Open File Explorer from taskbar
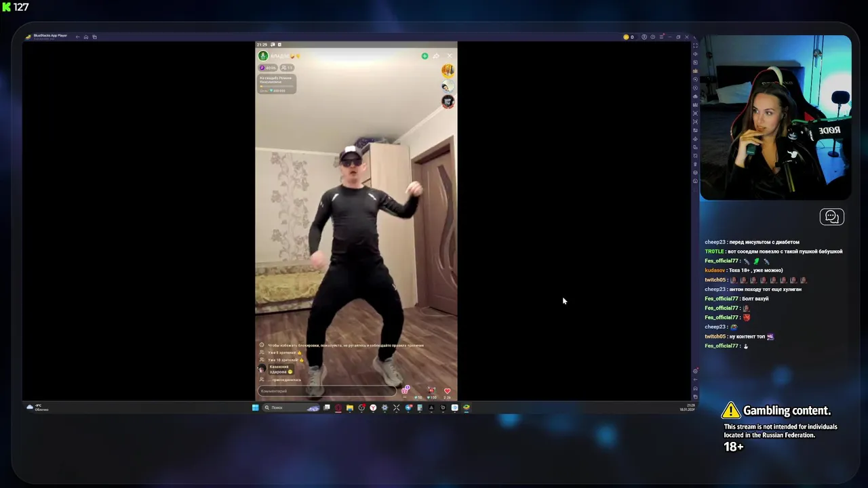 click(x=350, y=407)
